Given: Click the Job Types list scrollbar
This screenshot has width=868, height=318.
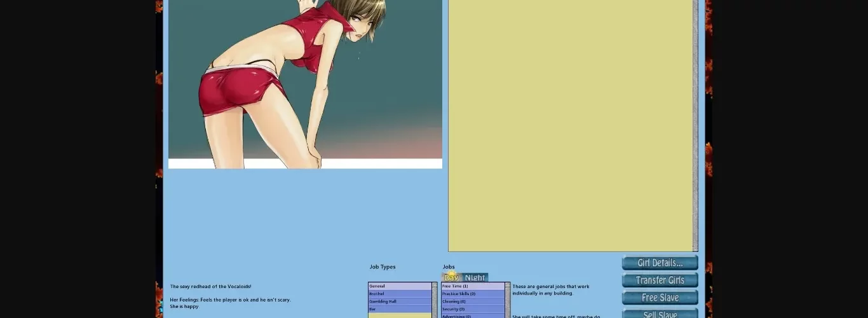Looking at the screenshot, I should (x=435, y=300).
